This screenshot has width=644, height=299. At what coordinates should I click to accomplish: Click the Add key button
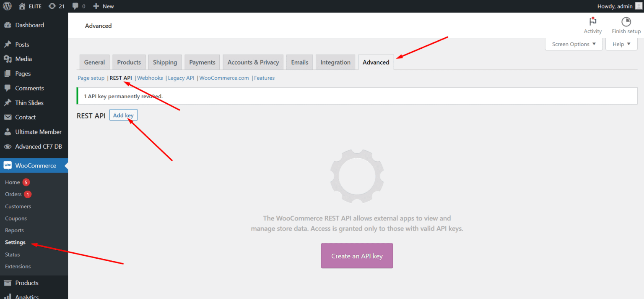(123, 115)
